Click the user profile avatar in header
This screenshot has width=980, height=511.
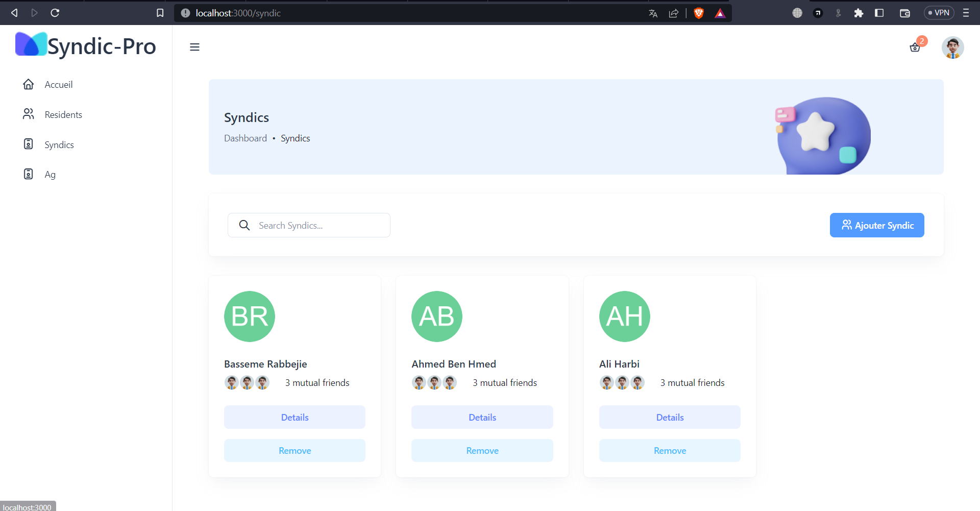tap(952, 47)
